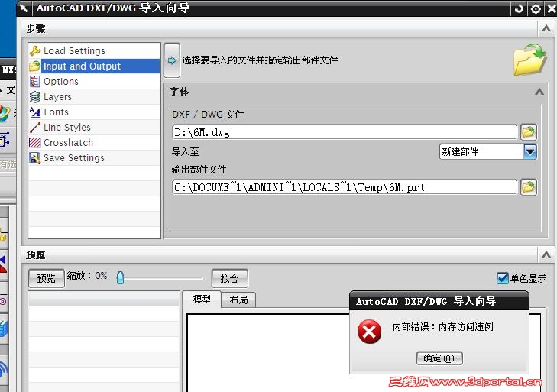Edit the output part file path field
This screenshot has width=557, height=392.
coord(345,187)
